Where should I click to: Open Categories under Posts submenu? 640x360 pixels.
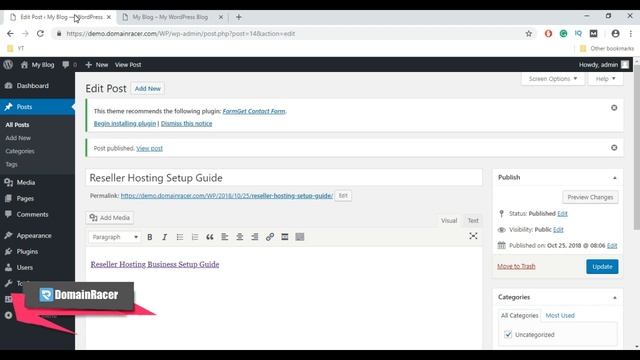click(20, 151)
